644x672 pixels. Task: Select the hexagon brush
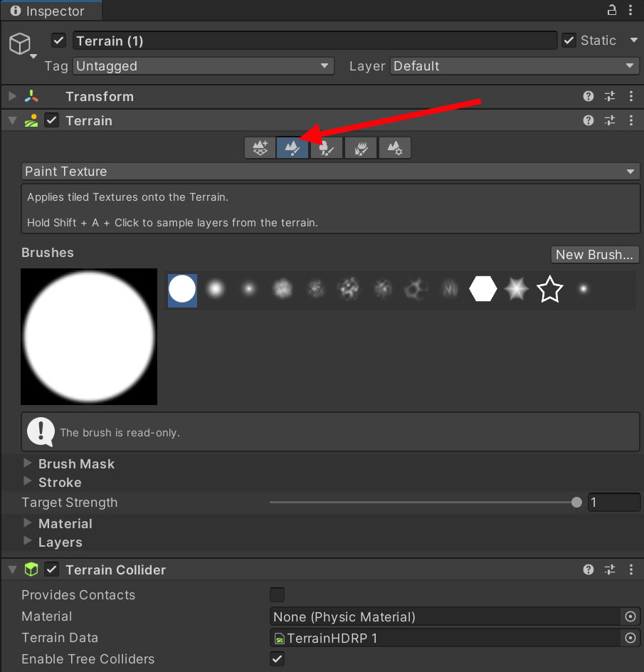[x=483, y=289]
